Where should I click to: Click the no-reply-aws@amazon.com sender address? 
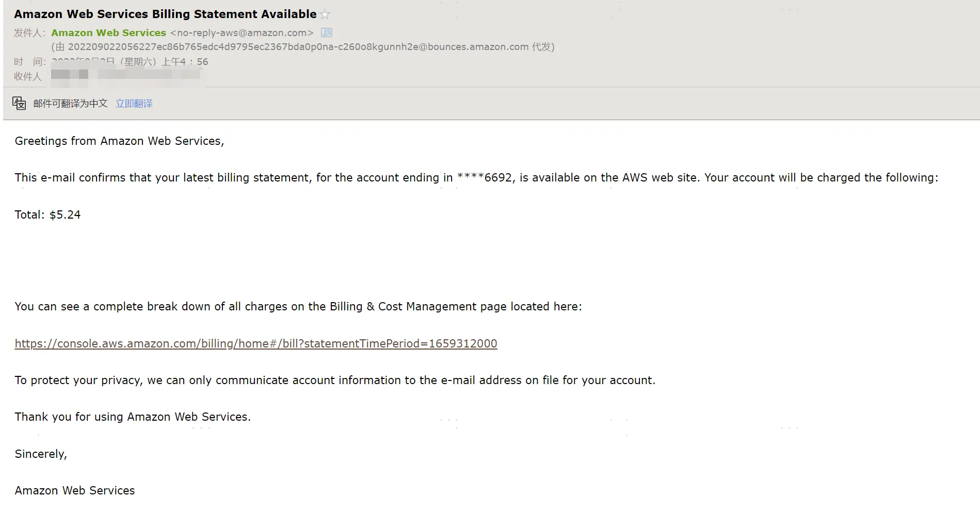coord(242,32)
